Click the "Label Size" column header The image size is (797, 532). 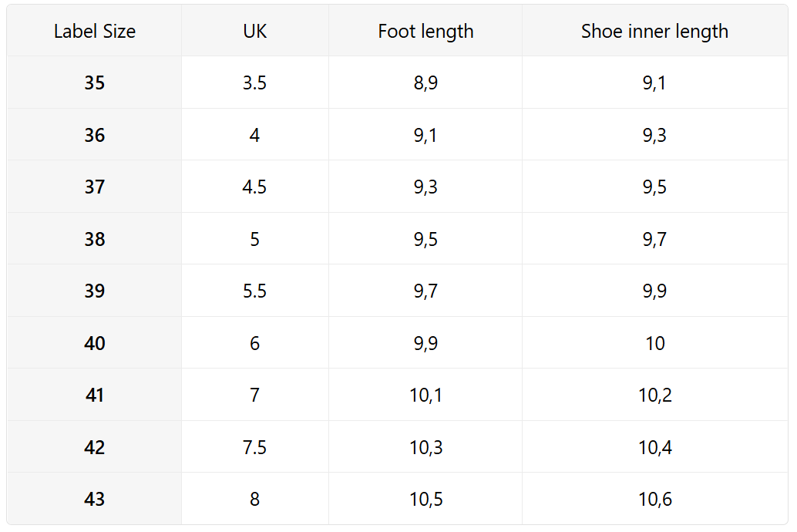tap(95, 32)
